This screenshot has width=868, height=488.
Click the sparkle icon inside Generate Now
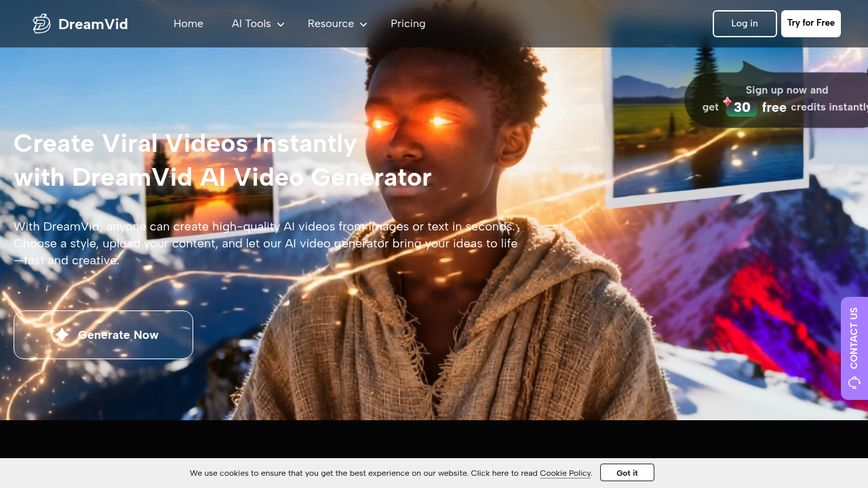click(x=61, y=334)
